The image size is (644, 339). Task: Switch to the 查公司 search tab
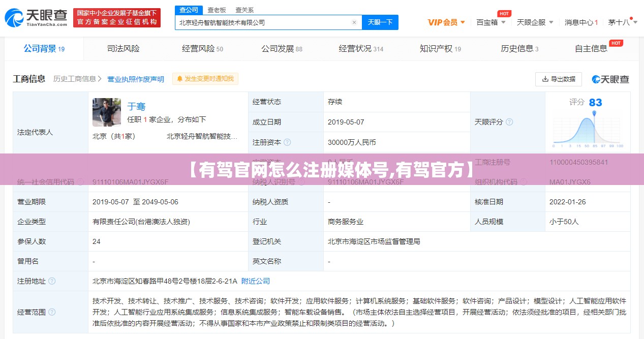pos(189,10)
